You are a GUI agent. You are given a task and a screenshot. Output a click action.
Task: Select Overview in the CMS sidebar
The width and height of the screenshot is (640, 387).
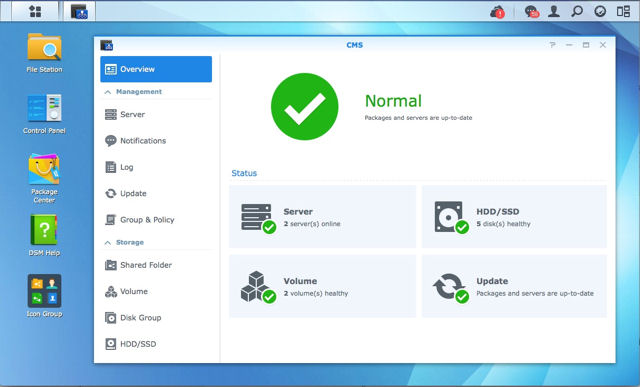[x=156, y=69]
